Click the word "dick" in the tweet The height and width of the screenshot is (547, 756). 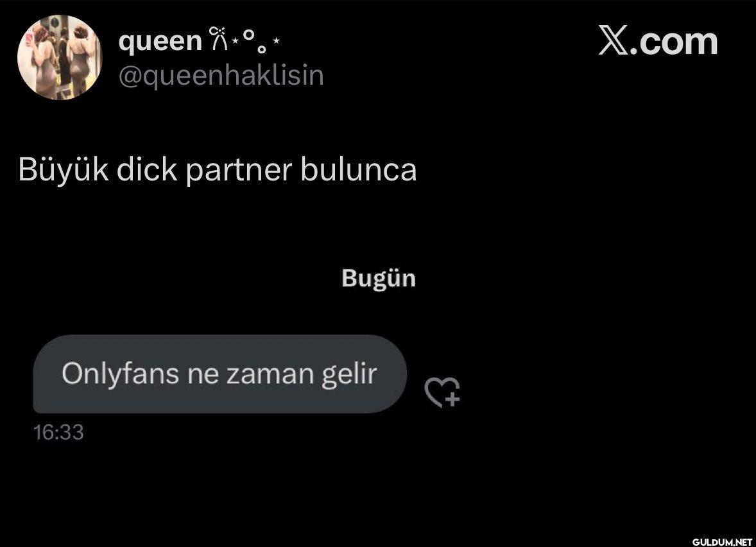point(147,169)
